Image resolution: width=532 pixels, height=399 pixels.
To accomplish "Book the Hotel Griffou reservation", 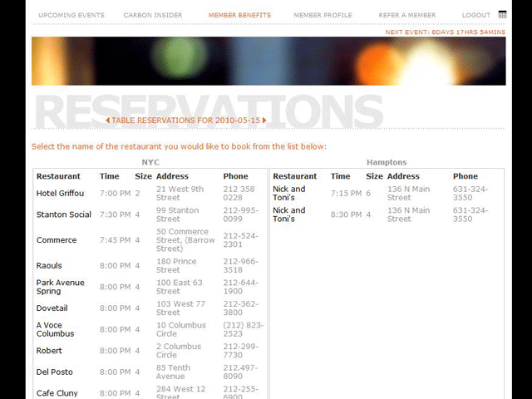I will tap(60, 194).
